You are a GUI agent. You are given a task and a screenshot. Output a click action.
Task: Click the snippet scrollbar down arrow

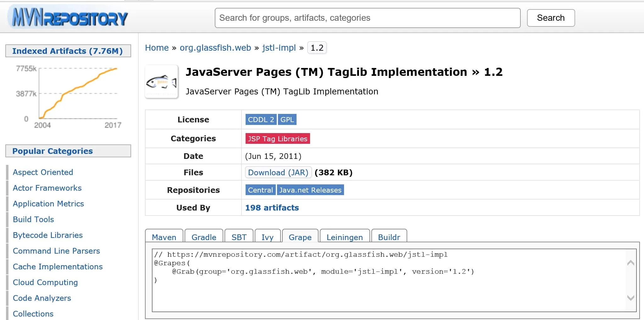[x=630, y=298]
